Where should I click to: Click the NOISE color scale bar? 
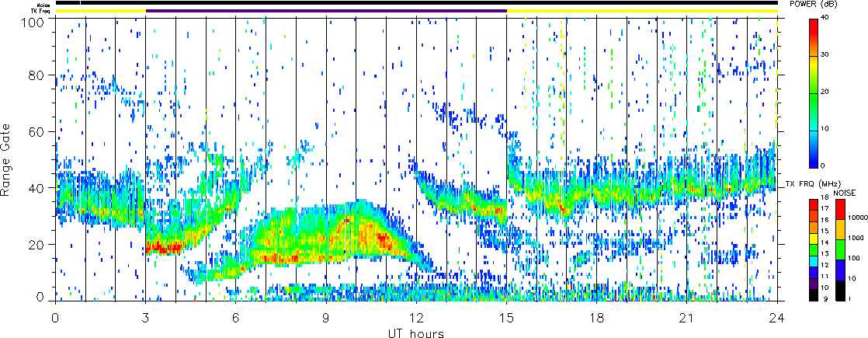(x=840, y=249)
